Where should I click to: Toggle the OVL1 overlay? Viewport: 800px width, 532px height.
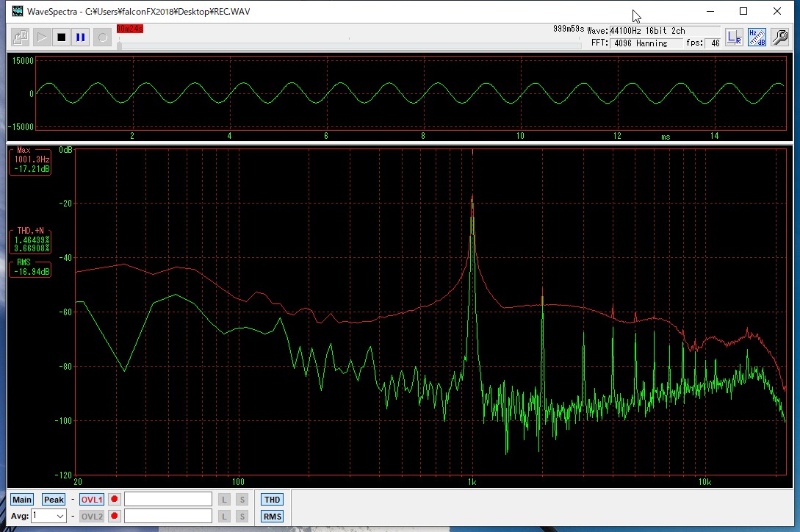coord(92,500)
